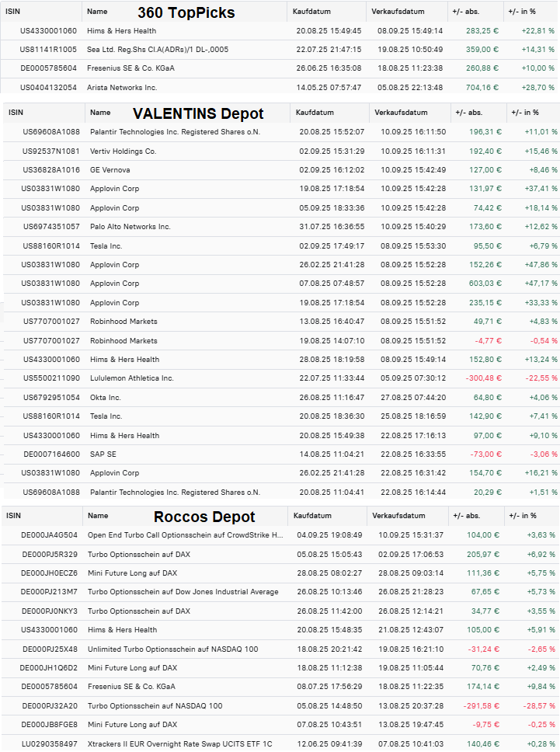The width and height of the screenshot is (560, 752).
Task: Sort by Verkaufsdatum header in VALENTINS Depot table
Action: [401, 113]
